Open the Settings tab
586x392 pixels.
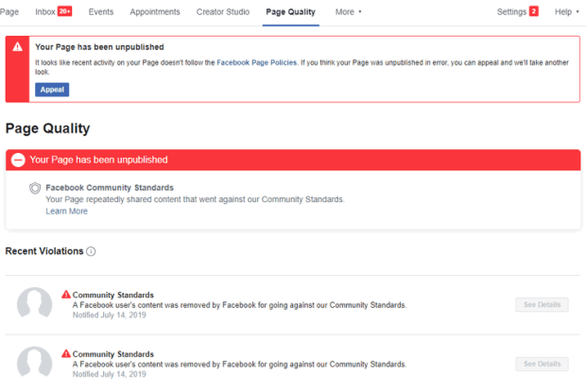coord(511,12)
